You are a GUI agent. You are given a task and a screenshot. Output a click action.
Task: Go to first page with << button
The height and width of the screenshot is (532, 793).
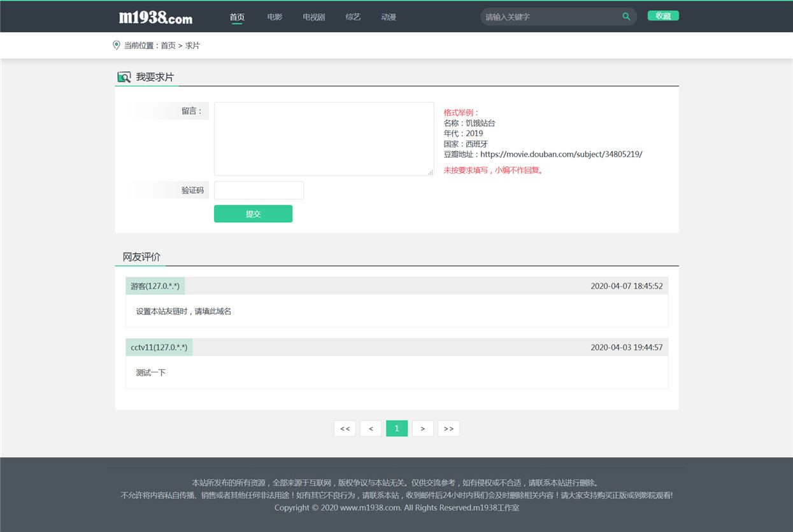pos(345,428)
